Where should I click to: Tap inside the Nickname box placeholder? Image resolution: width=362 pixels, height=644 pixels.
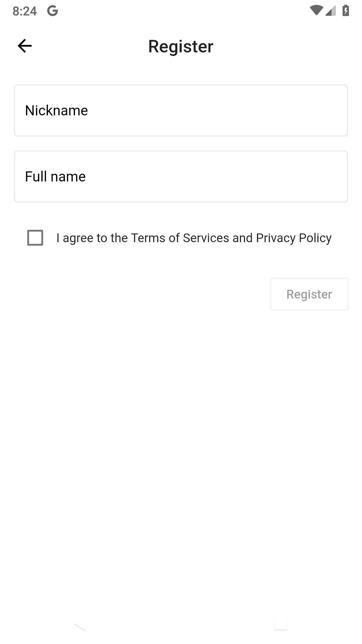coord(56,110)
